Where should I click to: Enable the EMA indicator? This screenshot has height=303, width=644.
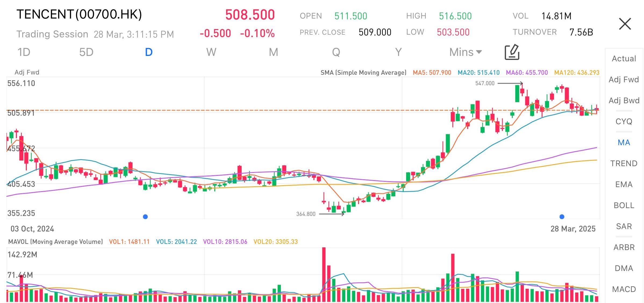624,184
